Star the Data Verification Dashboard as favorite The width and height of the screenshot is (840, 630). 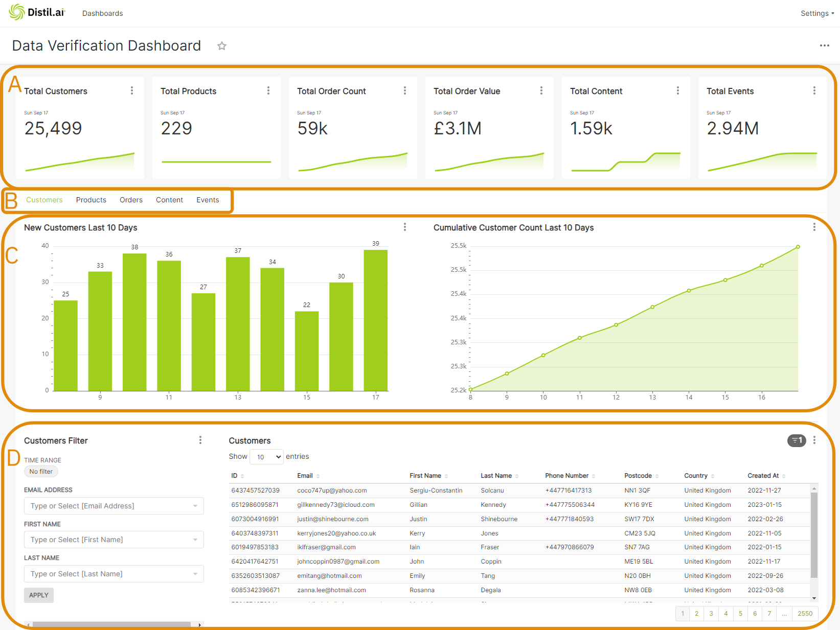(222, 46)
